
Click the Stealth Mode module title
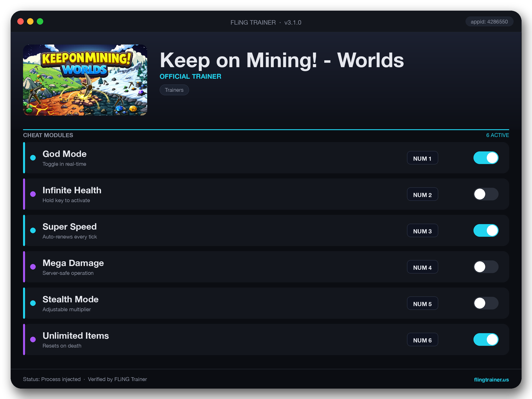(x=70, y=299)
